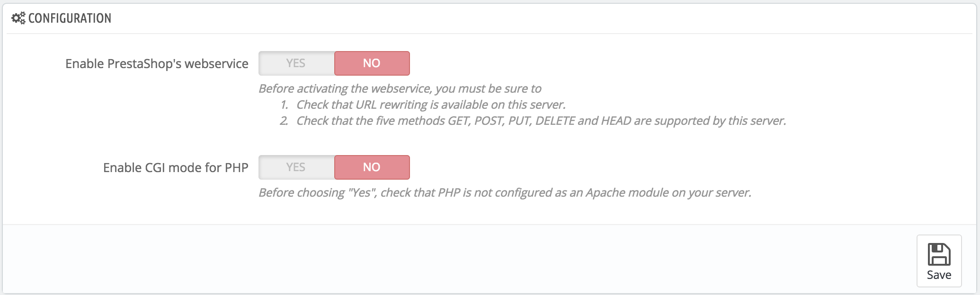This screenshot has width=980, height=295.
Task: Click the Save button label text
Action: coord(939,275)
